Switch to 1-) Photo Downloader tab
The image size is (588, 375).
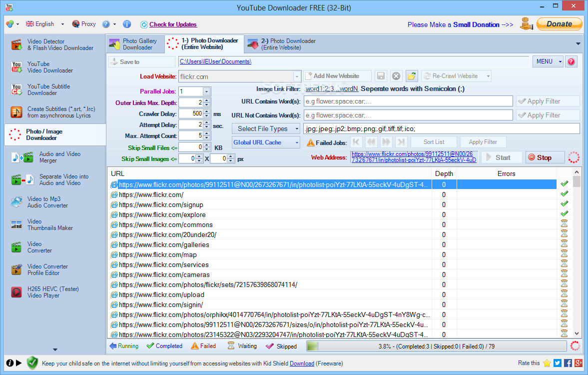(204, 43)
